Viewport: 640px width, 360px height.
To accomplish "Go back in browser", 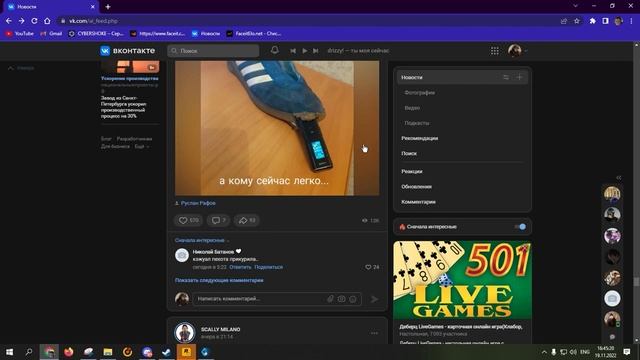I will (x=9, y=21).
